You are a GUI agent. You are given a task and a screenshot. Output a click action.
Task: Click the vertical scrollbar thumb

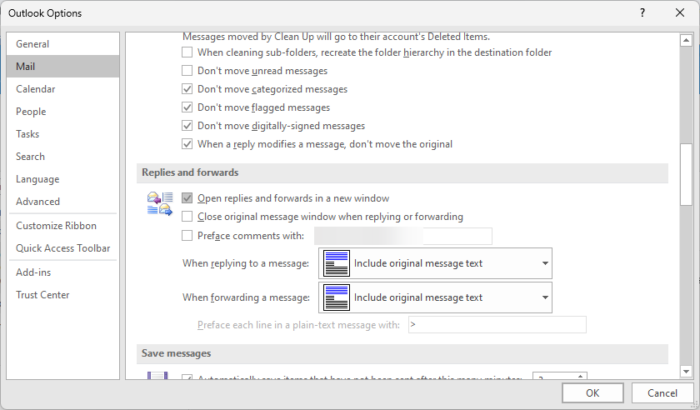click(x=686, y=174)
